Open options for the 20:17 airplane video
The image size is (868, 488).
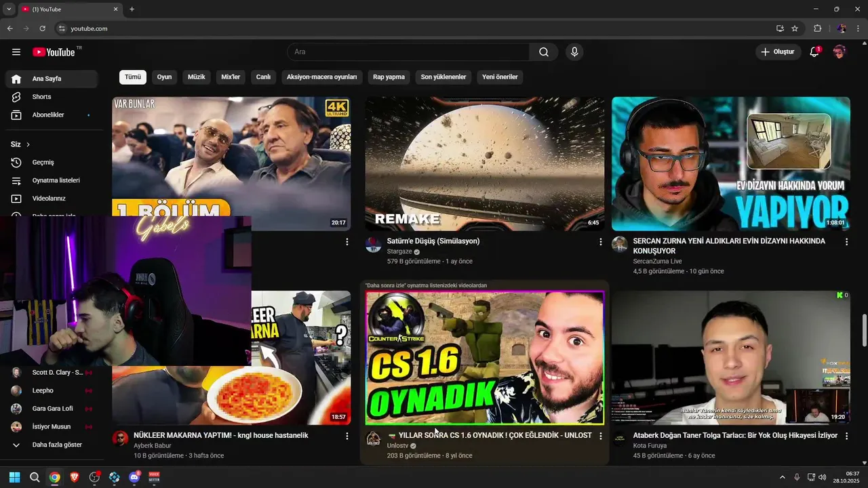click(x=347, y=242)
